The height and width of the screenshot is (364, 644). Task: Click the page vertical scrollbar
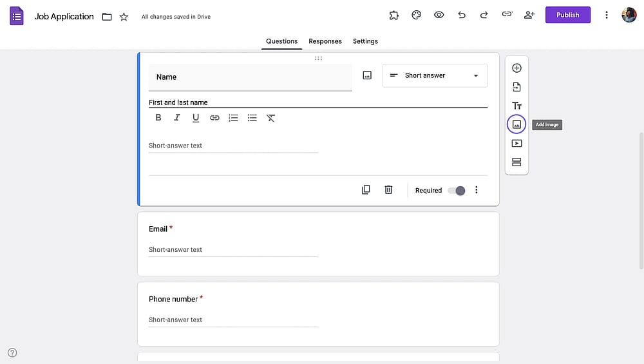tap(641, 200)
